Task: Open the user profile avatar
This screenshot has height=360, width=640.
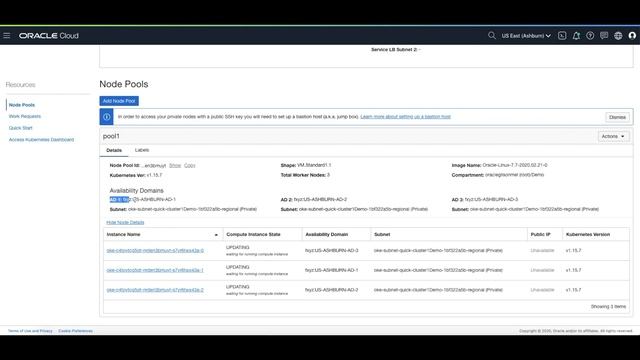Action: click(632, 36)
